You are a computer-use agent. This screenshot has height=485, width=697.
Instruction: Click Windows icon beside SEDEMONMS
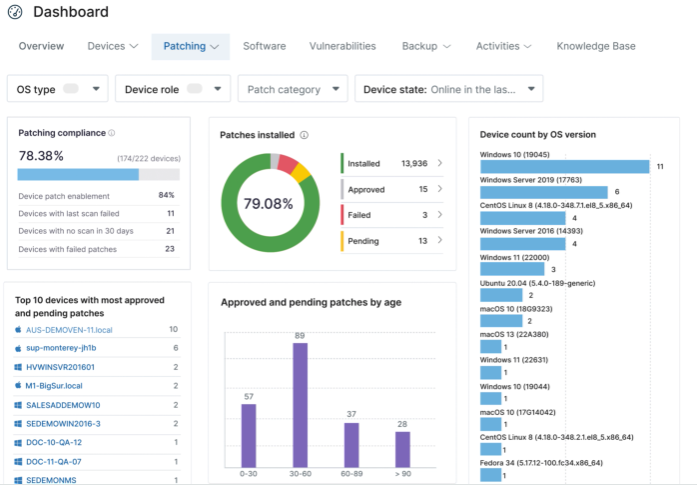click(x=18, y=480)
